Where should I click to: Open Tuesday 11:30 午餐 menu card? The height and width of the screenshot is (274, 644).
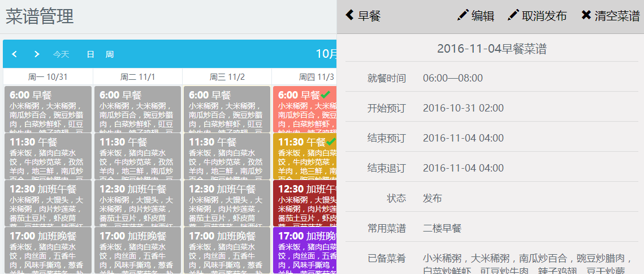click(137, 156)
